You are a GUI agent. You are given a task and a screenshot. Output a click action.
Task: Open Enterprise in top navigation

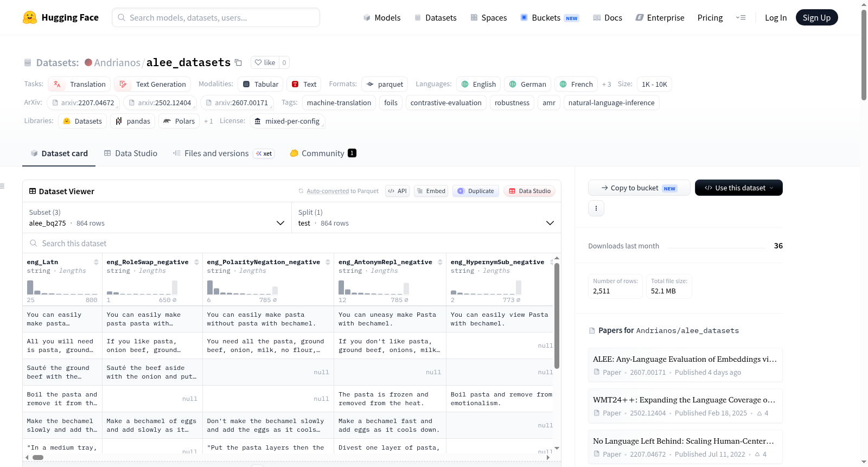(x=660, y=17)
